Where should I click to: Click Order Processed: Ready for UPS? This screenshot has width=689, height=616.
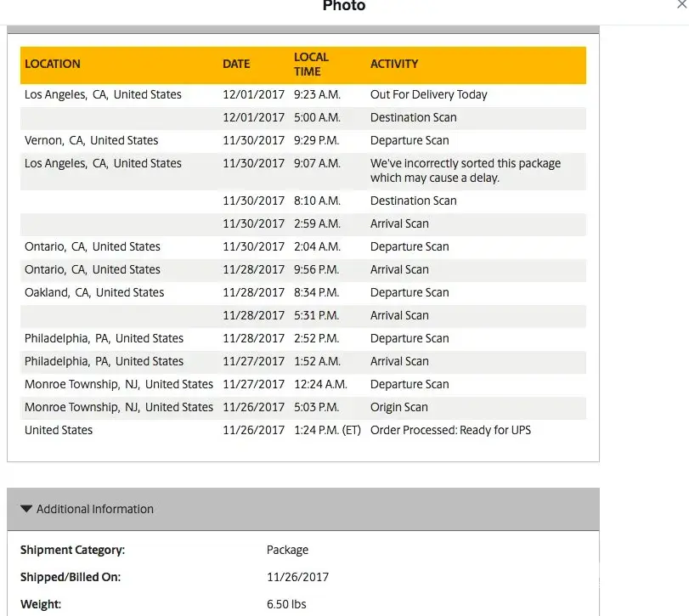(450, 430)
